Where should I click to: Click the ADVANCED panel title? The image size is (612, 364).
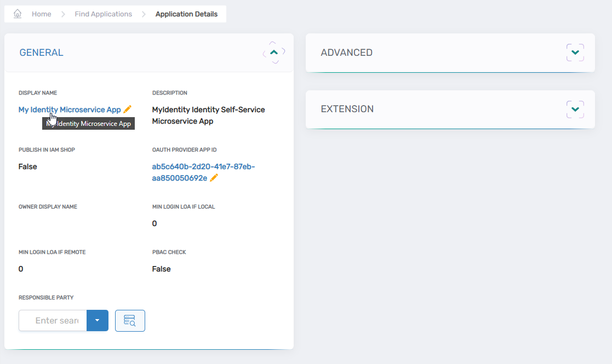click(x=346, y=53)
